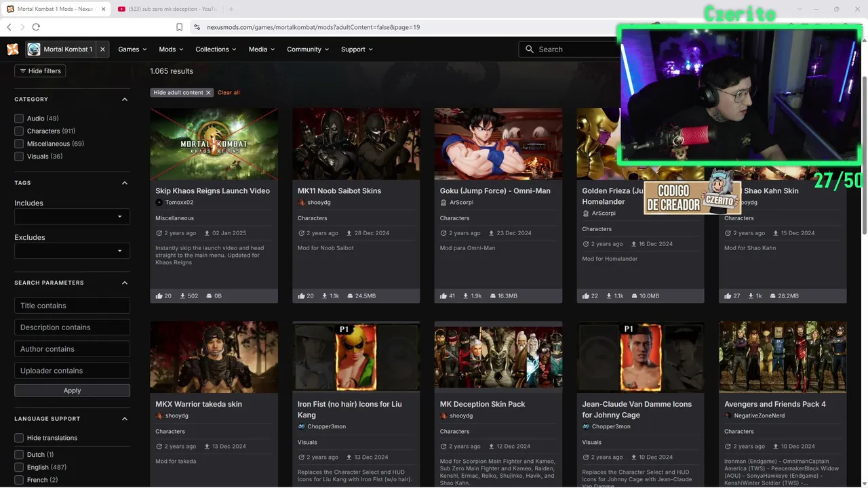Click the Clear all link
868x488 pixels.
[x=229, y=93]
